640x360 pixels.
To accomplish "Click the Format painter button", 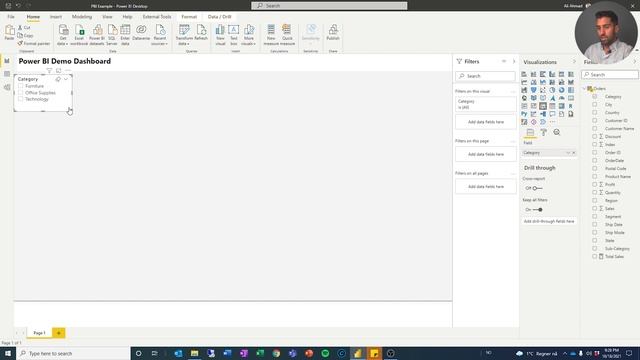I will tap(33, 43).
